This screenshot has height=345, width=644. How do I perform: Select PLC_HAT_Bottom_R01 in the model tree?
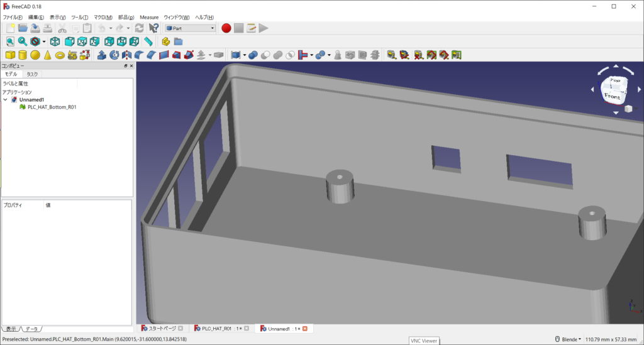pyautogui.click(x=52, y=107)
